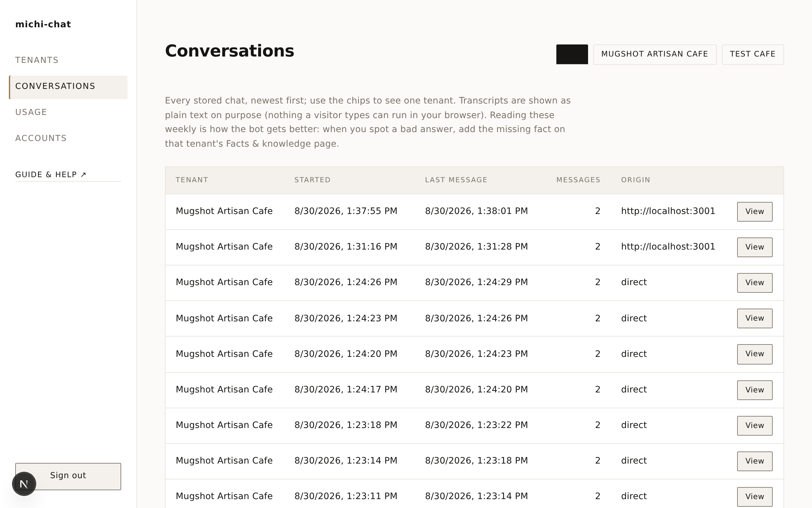Click message count in the 1:37:55 PM row
The width and height of the screenshot is (812, 508).
tap(598, 211)
